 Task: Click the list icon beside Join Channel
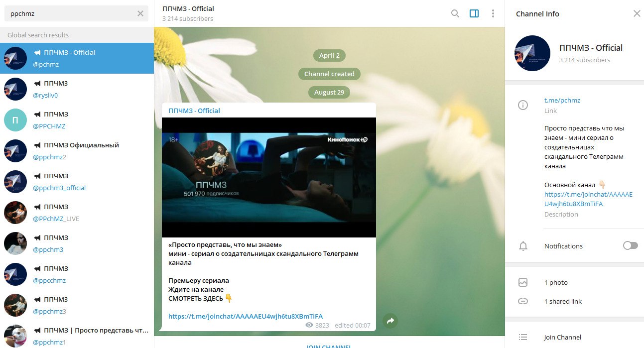pos(523,337)
